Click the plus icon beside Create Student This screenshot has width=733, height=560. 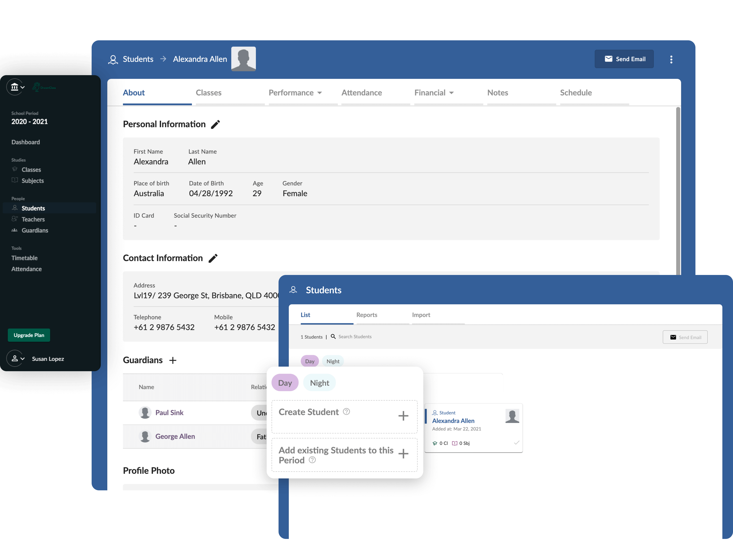click(x=403, y=416)
